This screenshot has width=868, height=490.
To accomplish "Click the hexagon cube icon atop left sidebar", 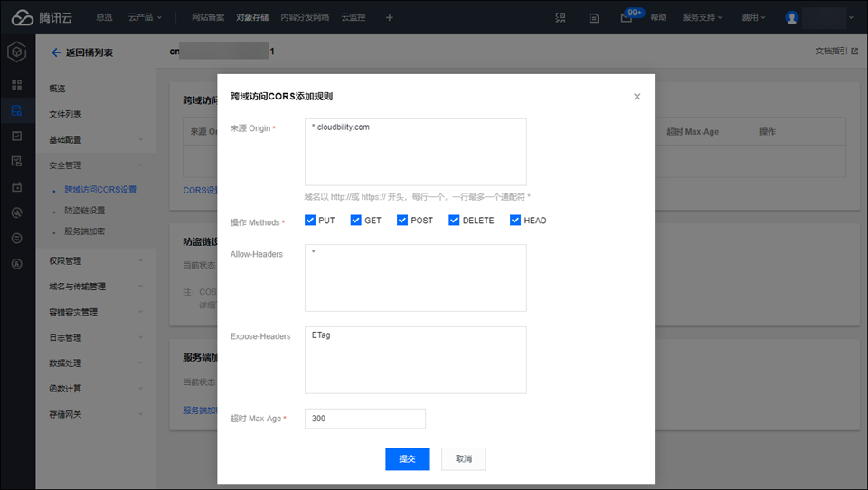I will click(17, 52).
